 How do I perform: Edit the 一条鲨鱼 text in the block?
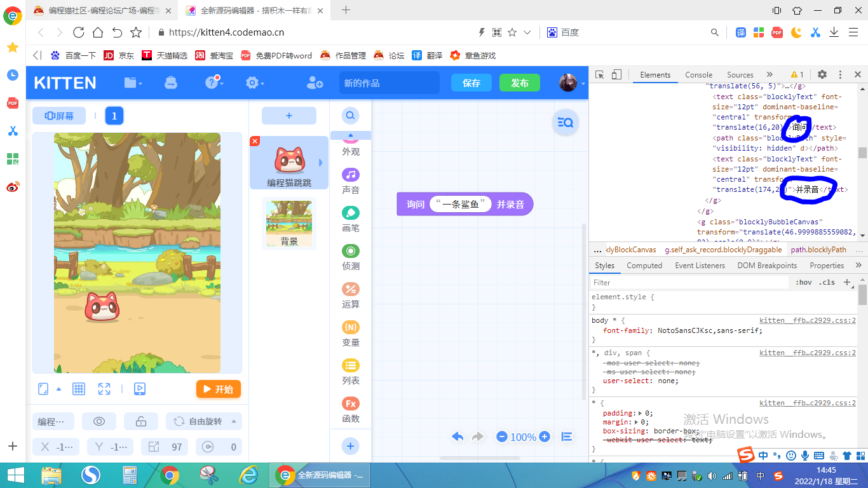[x=461, y=205]
